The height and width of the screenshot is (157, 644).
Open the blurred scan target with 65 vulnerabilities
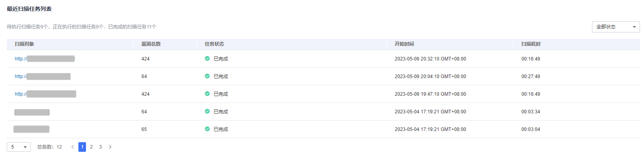tap(31, 129)
